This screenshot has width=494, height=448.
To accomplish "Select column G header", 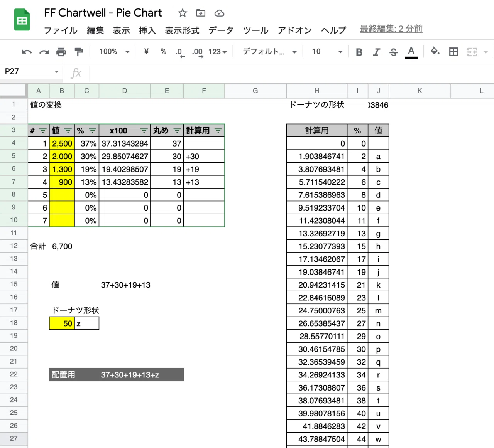I will click(255, 91).
